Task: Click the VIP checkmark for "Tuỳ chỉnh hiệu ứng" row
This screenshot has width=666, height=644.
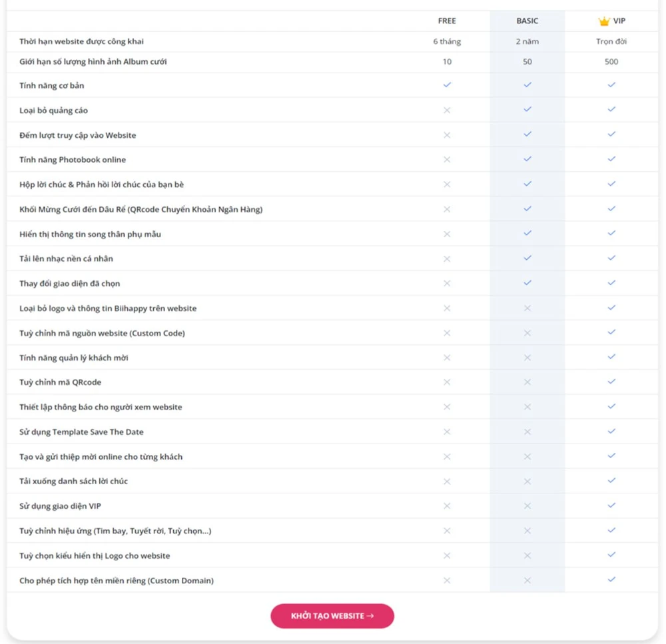Action: click(611, 530)
